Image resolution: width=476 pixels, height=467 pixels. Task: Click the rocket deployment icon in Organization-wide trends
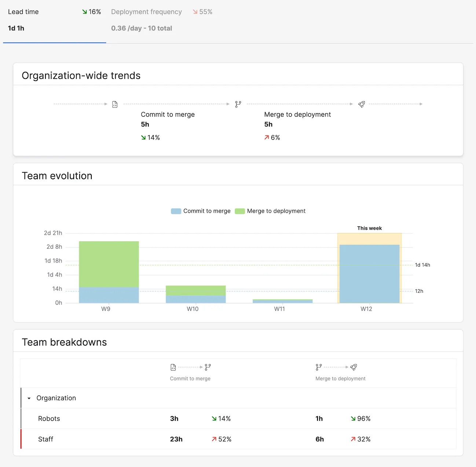362,104
